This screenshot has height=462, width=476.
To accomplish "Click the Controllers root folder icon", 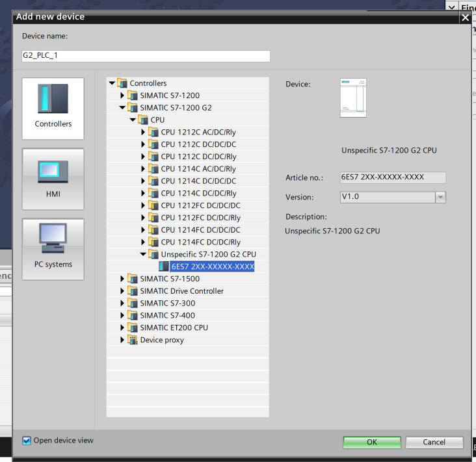I will tap(122, 83).
